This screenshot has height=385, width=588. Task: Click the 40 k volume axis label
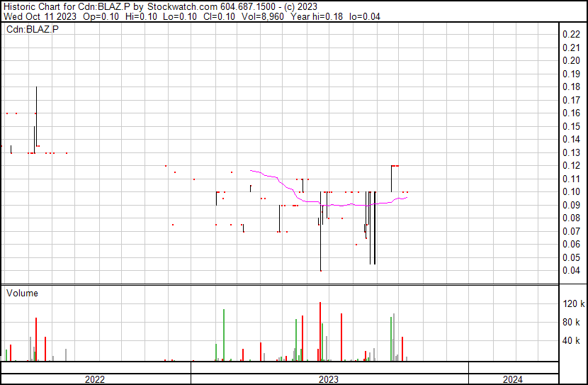(x=573, y=341)
